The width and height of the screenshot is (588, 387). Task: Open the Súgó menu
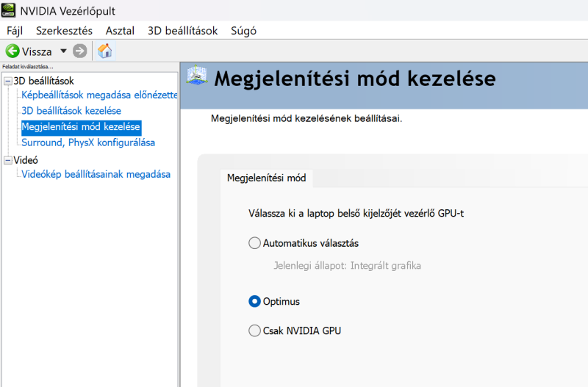pos(243,31)
